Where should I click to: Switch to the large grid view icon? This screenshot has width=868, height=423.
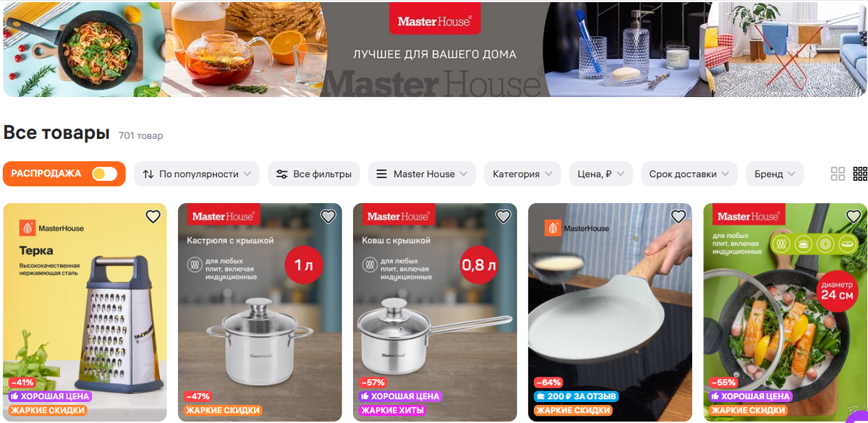coord(838,174)
